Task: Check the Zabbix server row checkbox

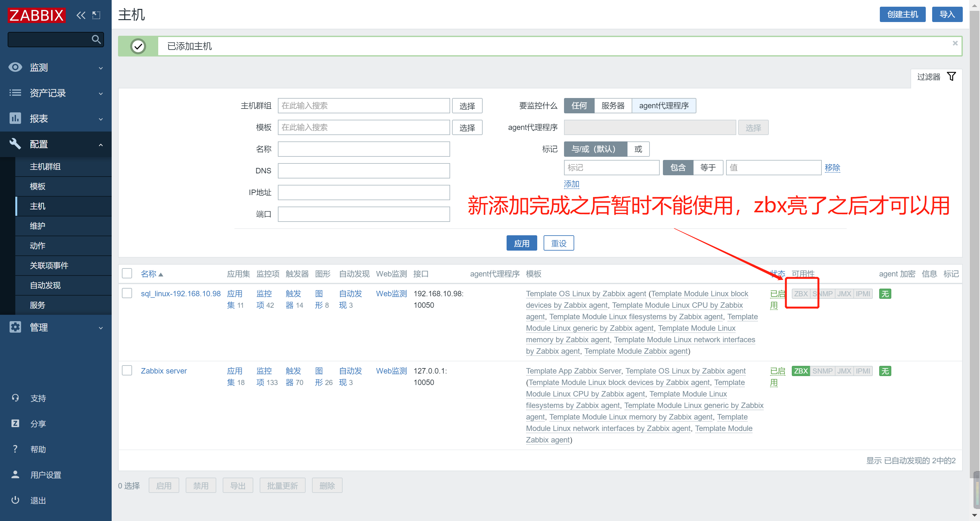Action: [127, 371]
